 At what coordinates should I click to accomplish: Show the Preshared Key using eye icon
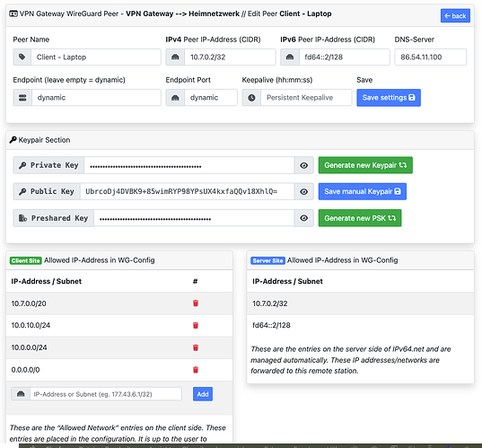[303, 218]
